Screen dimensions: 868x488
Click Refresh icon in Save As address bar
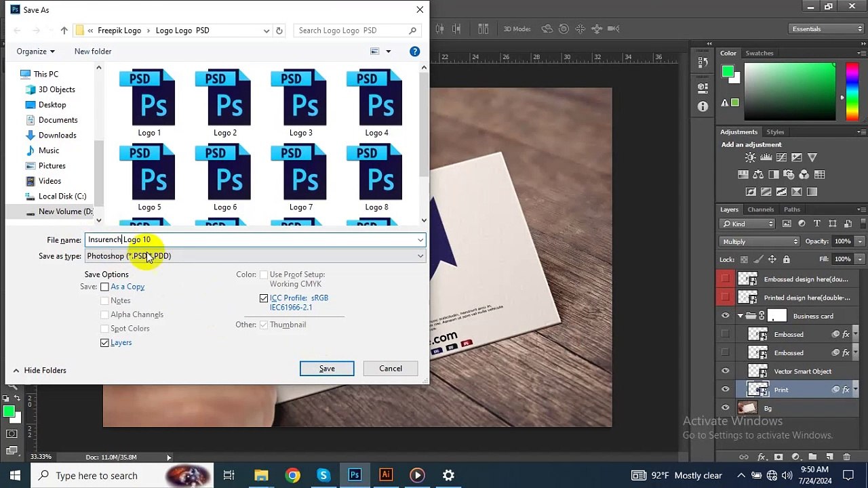279,30
